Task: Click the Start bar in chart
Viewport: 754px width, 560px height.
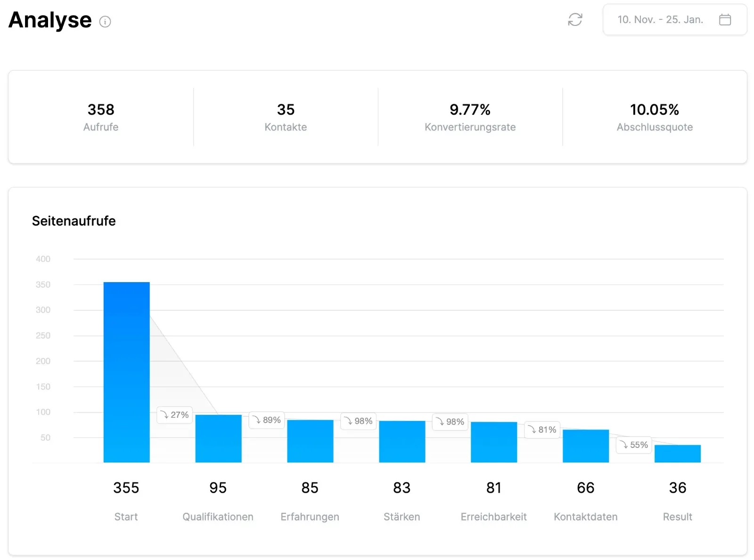Action: (126, 372)
